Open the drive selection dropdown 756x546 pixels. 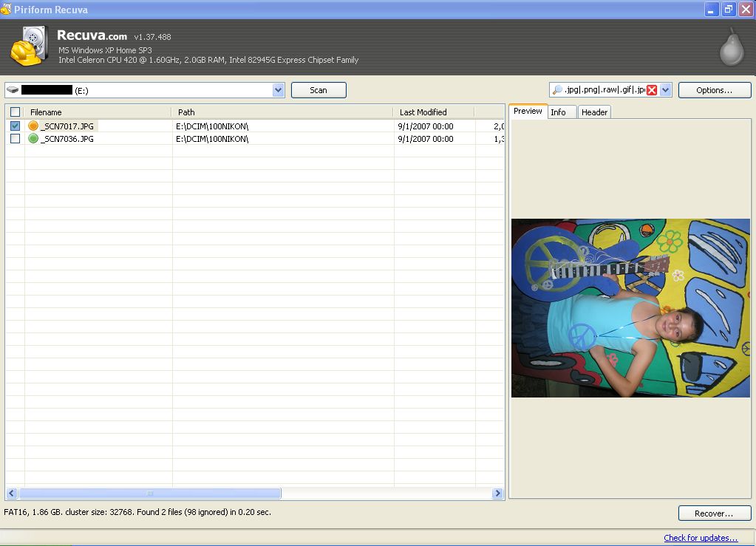tap(278, 90)
